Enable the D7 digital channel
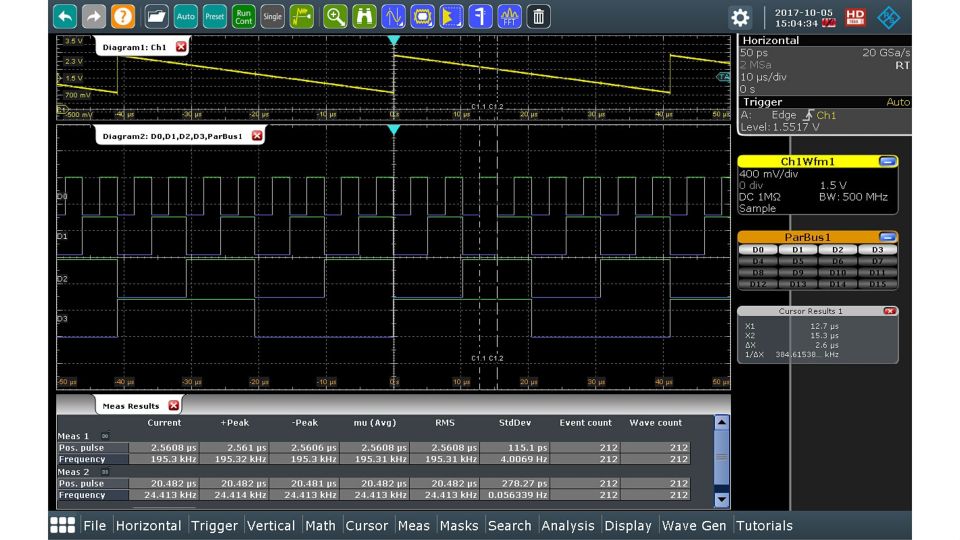960x540 pixels. click(877, 261)
